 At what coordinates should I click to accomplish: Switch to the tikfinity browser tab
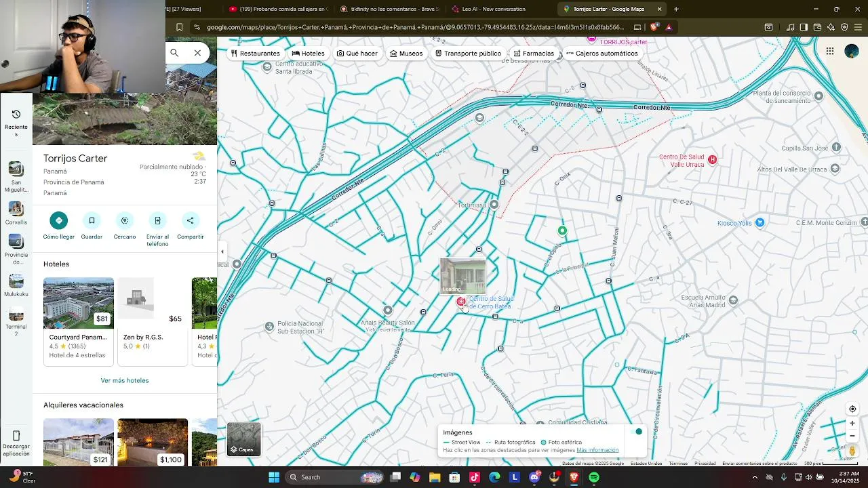point(390,9)
